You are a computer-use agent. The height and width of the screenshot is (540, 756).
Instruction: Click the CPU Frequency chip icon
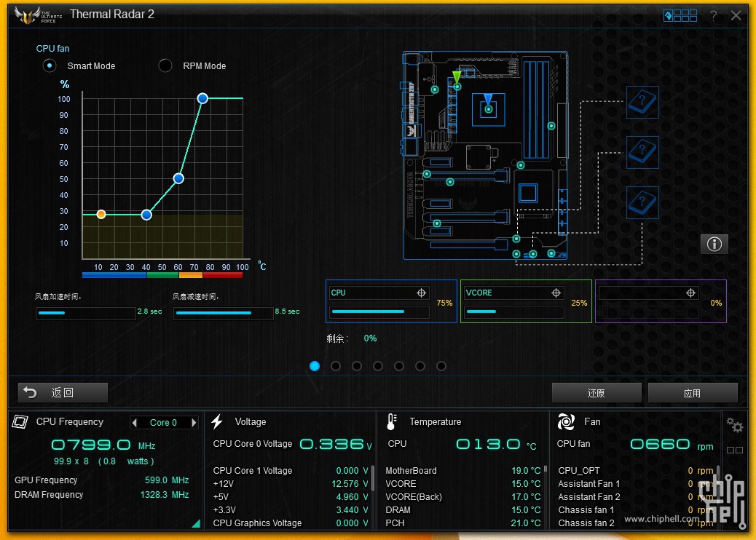click(x=20, y=421)
